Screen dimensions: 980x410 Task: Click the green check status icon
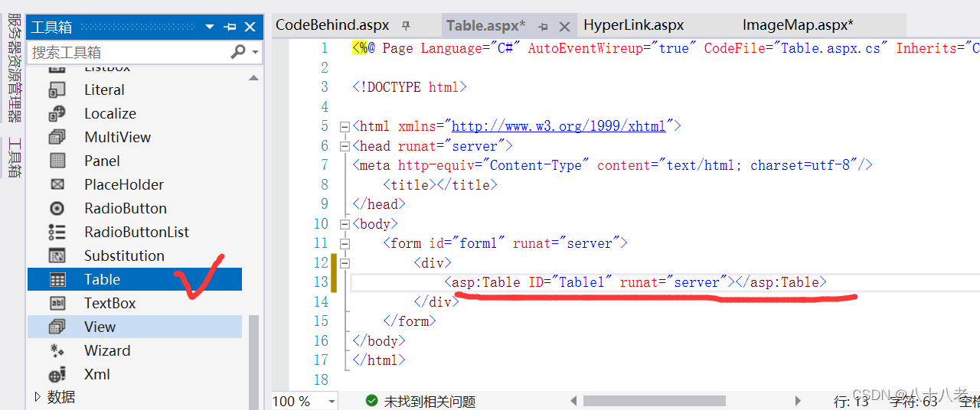(371, 400)
